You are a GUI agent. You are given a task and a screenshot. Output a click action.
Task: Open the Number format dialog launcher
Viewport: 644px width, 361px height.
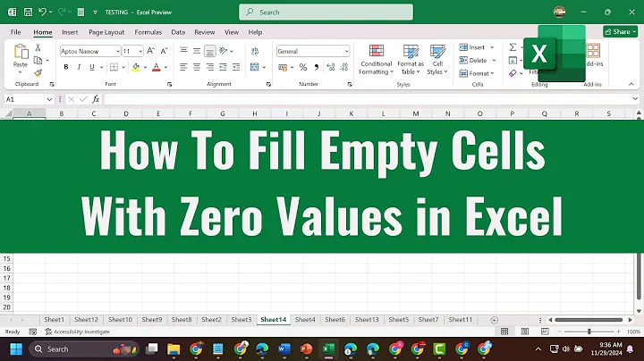(350, 84)
